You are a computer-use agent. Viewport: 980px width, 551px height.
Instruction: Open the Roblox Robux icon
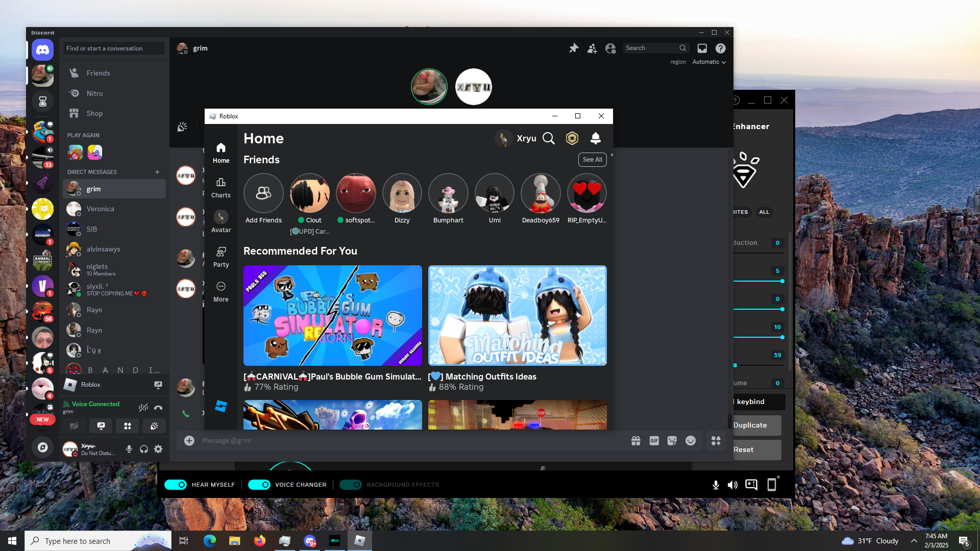coord(572,138)
